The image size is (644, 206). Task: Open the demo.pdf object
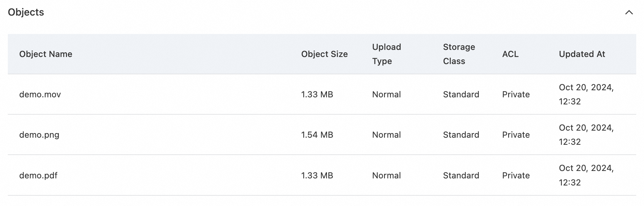pos(38,176)
